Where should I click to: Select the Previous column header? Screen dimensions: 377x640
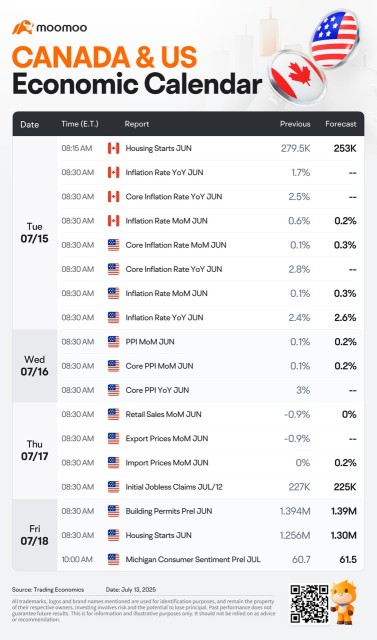(295, 124)
